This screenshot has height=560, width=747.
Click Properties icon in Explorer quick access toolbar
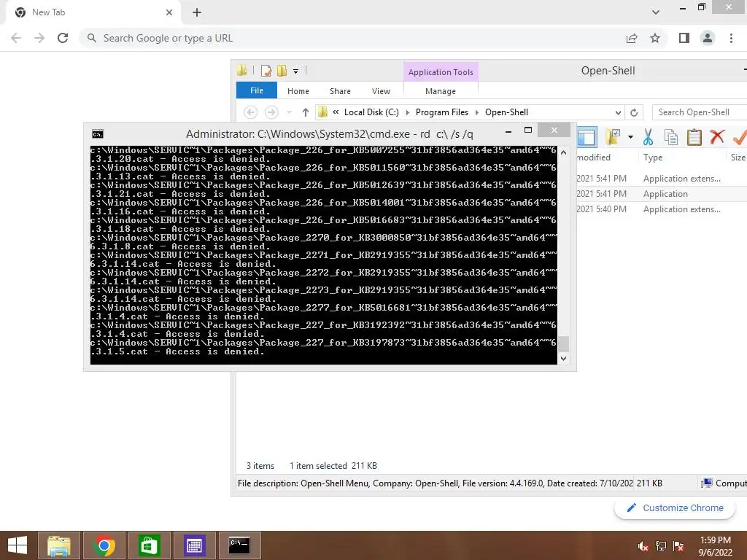266,71
